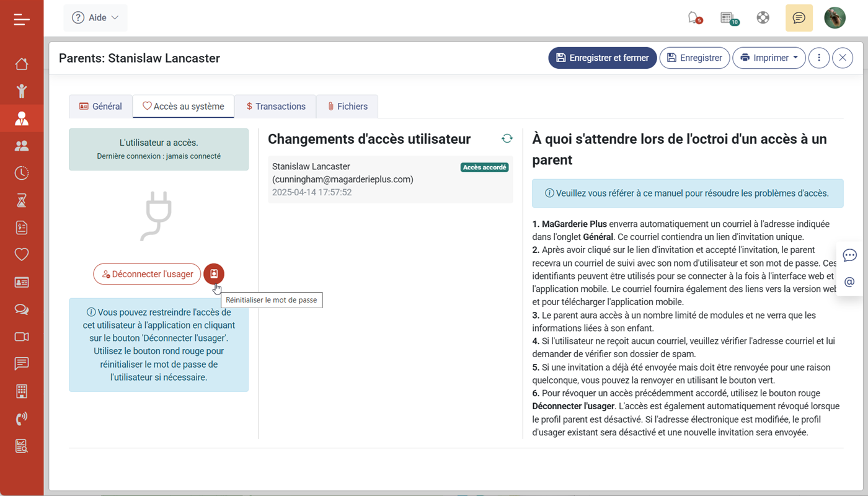The width and height of the screenshot is (868, 496).
Task: Open the Transactions tab
Action: 275,107
